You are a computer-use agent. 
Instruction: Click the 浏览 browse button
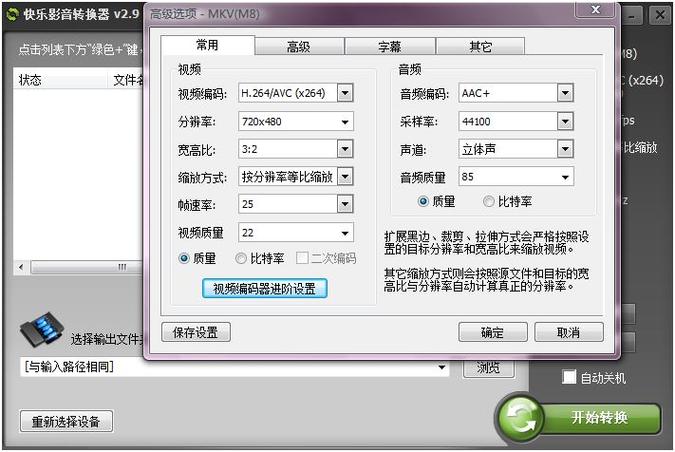pyautogui.click(x=489, y=368)
